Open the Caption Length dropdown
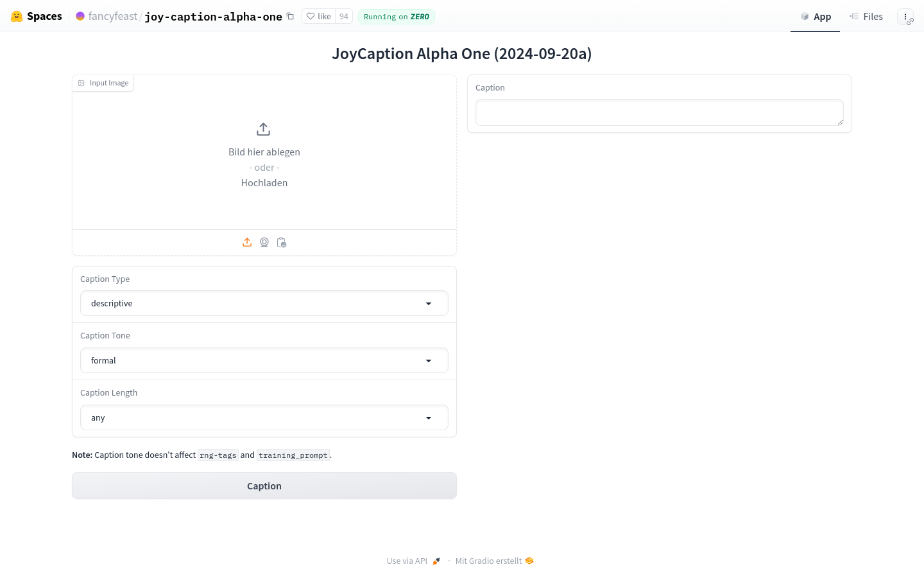This screenshot has height=578, width=924. click(x=264, y=417)
